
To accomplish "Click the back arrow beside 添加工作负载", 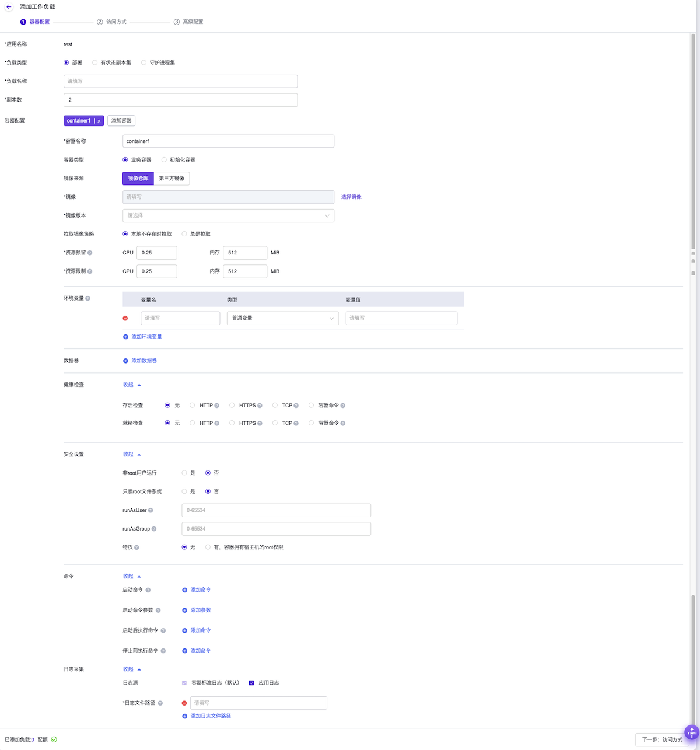I will (x=9, y=7).
